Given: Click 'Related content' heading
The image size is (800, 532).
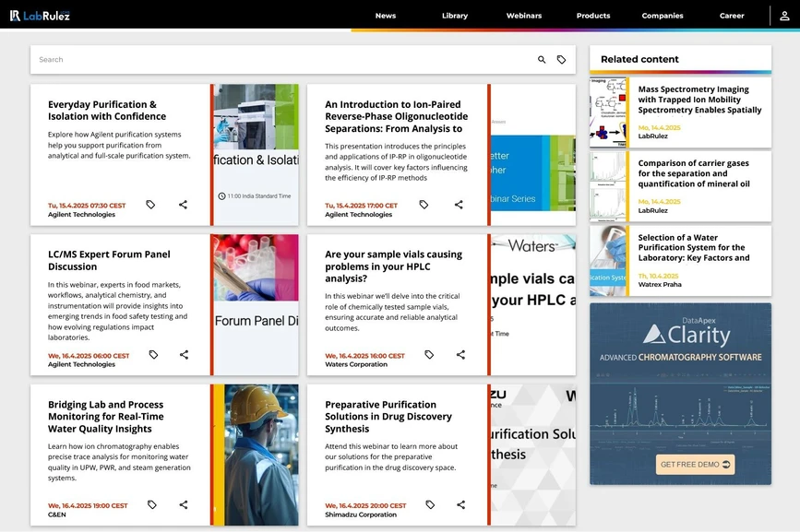Looking at the screenshot, I should [x=639, y=59].
